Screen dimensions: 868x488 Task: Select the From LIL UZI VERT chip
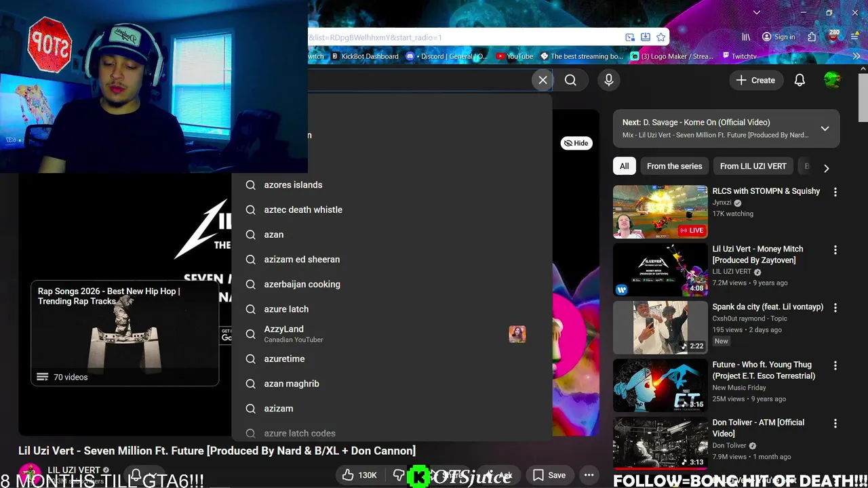[x=753, y=166]
